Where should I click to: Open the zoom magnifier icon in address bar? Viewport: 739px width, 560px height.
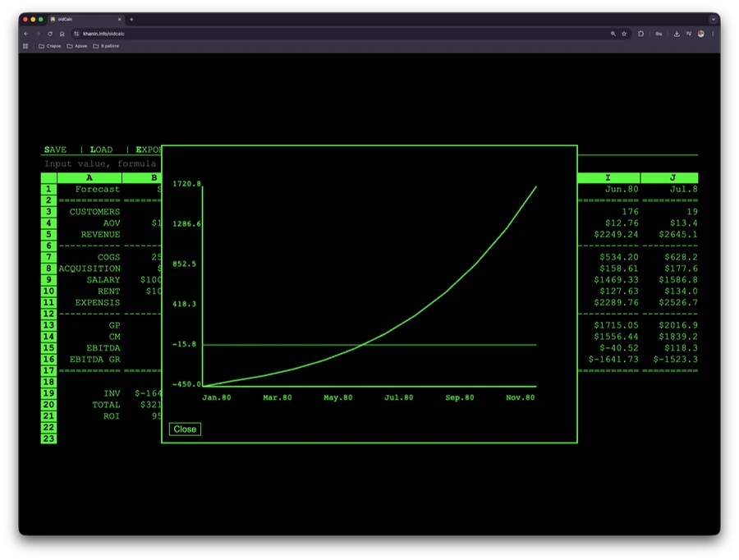(x=613, y=34)
